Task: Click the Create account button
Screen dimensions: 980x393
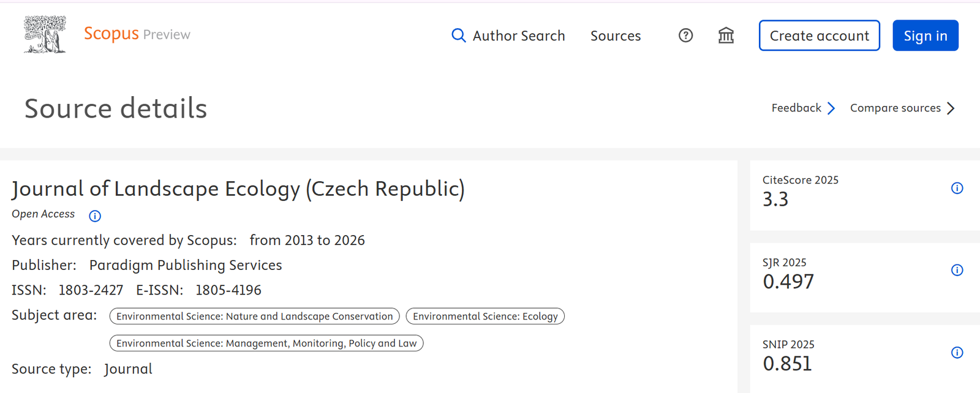Action: click(820, 36)
